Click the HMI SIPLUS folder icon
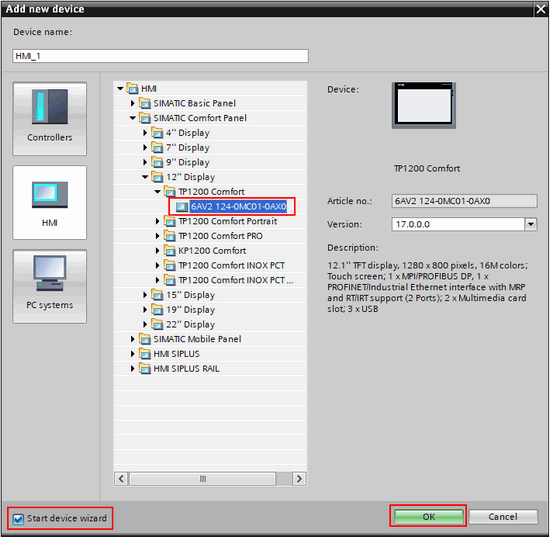Screen dimensions: 550x537 pyautogui.click(x=145, y=354)
